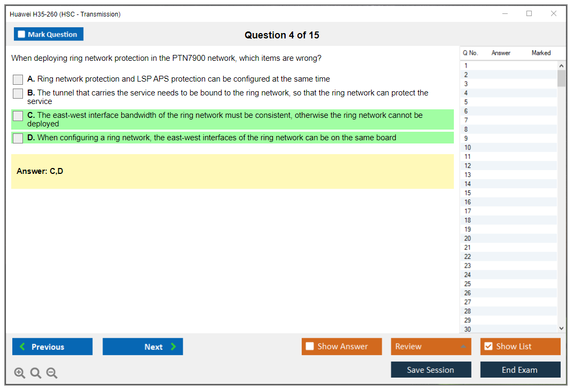The image size is (574, 392).
Task: Go to the Previous question
Action: click(x=52, y=347)
